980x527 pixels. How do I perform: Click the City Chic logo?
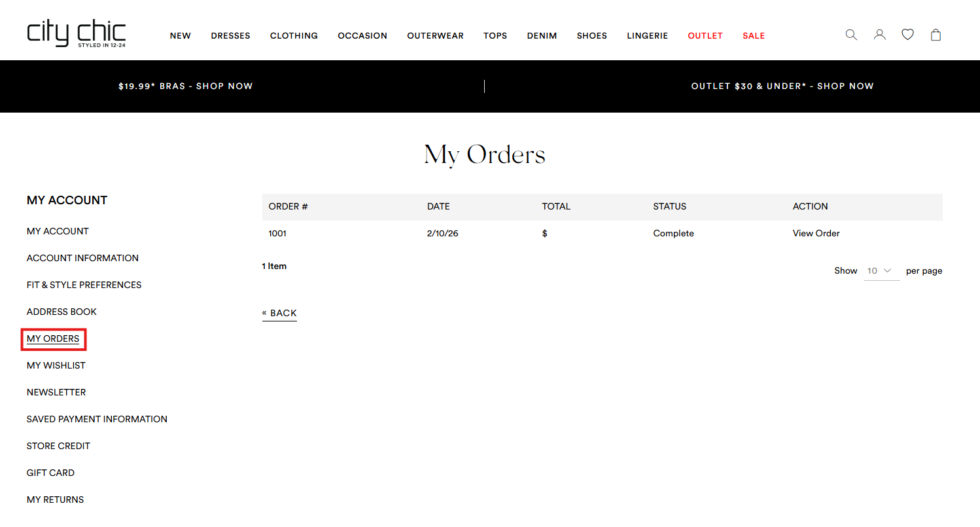(77, 33)
